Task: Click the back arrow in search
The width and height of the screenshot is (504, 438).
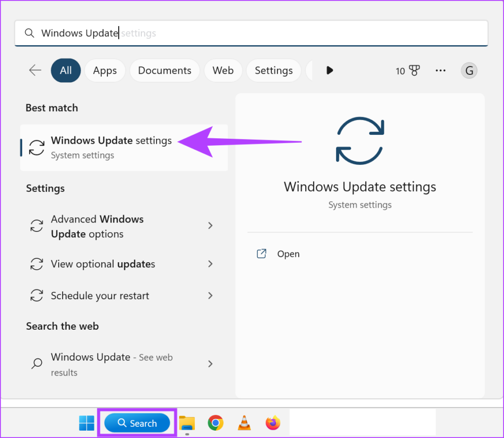Action: (34, 70)
